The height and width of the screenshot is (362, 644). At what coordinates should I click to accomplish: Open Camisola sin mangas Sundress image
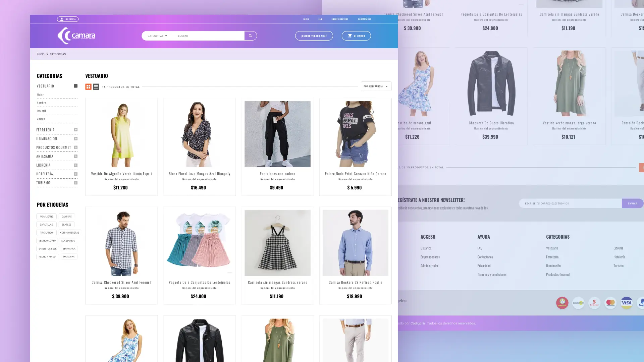(277, 243)
